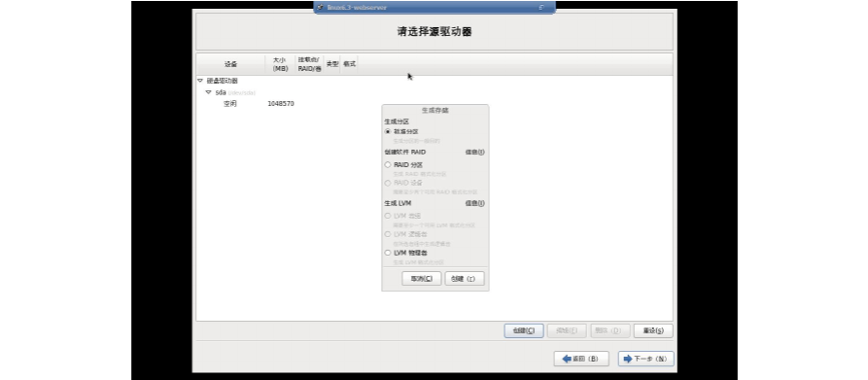Click the 格式 column header

349,64
